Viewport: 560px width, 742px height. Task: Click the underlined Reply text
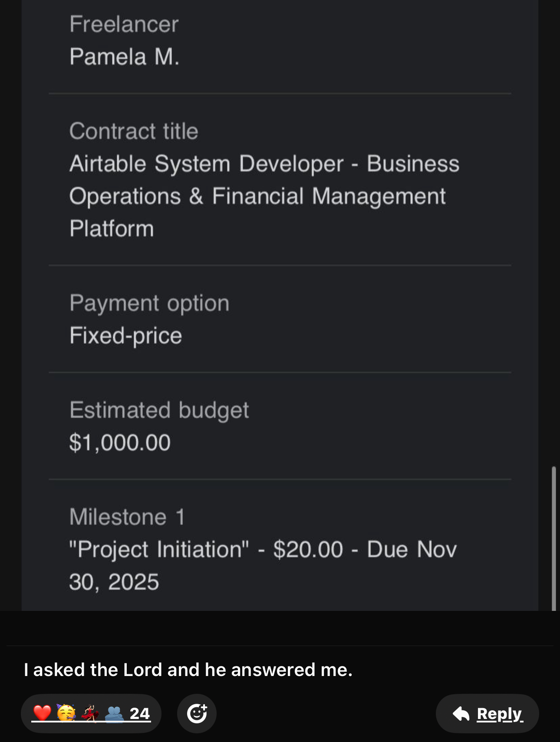(x=500, y=714)
